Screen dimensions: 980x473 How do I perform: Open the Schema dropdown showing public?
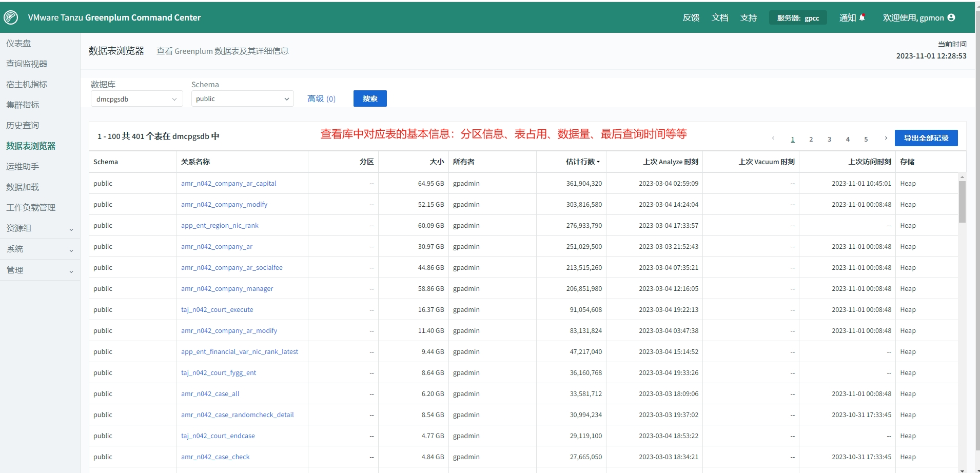pyautogui.click(x=242, y=98)
